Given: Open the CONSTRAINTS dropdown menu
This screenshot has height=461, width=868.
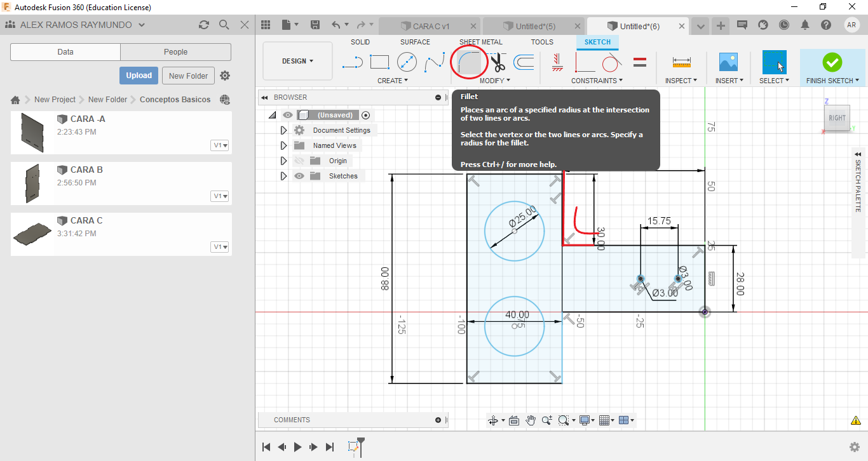Looking at the screenshot, I should pos(597,81).
